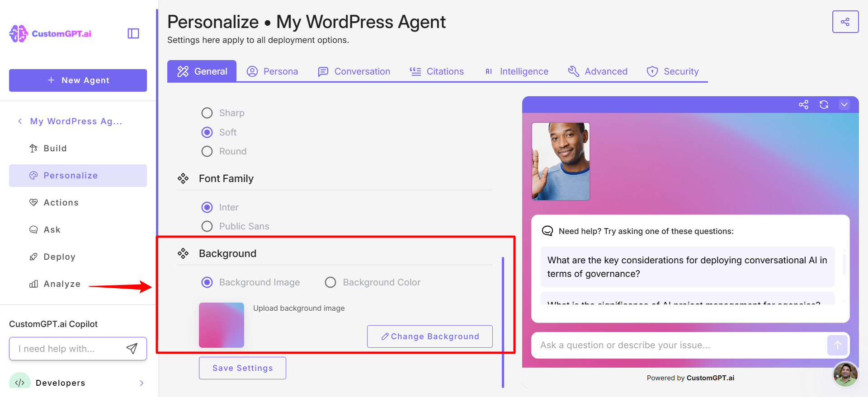
Task: Click the Background section icon
Action: [x=183, y=253]
